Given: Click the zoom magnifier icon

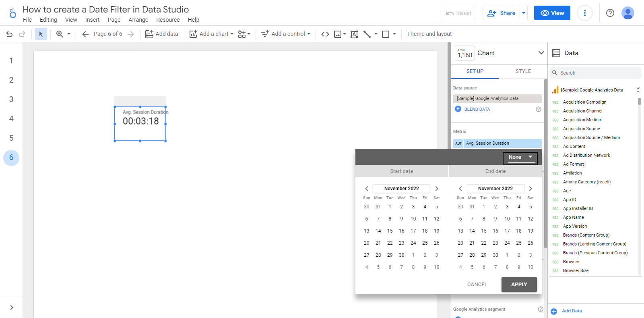Looking at the screenshot, I should pyautogui.click(x=60, y=34).
